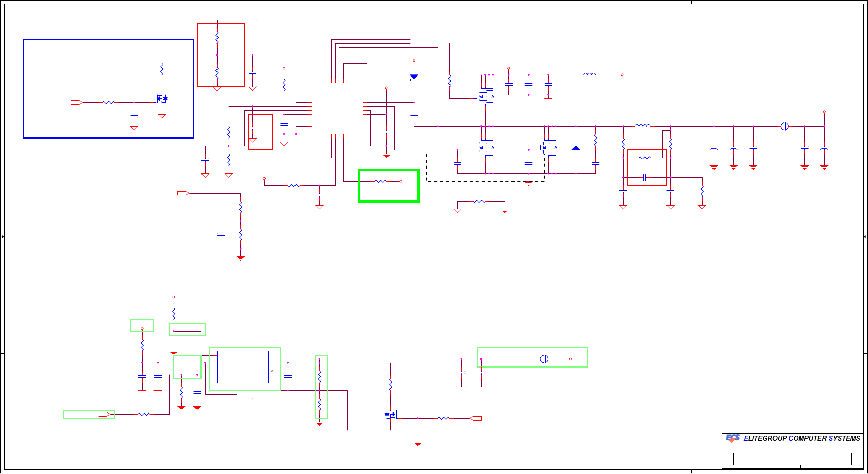
Task: Select the inductor on the top-right power rail
Action: pos(590,75)
